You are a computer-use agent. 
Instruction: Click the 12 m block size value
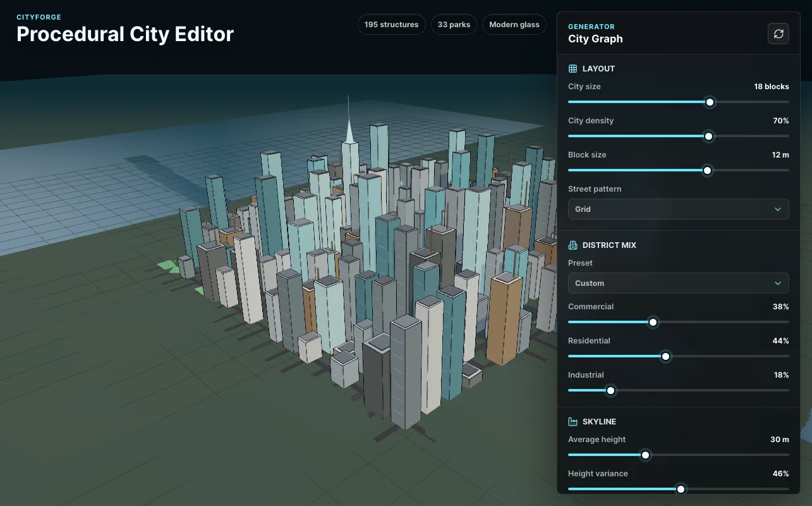click(x=780, y=155)
